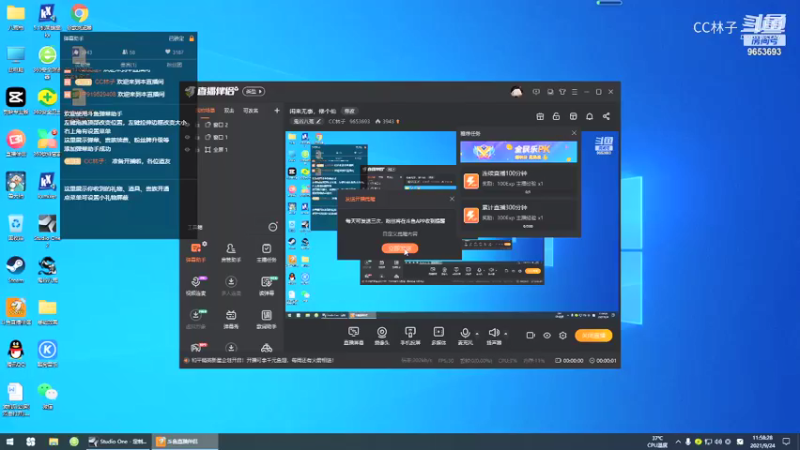Open the checklist task tool in the toolbox

pos(266,253)
